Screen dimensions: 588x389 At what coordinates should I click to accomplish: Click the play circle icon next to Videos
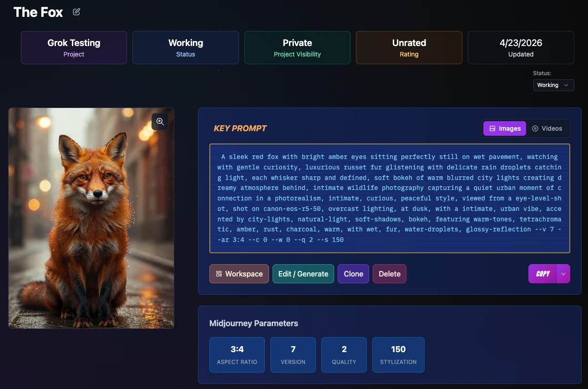coord(536,128)
